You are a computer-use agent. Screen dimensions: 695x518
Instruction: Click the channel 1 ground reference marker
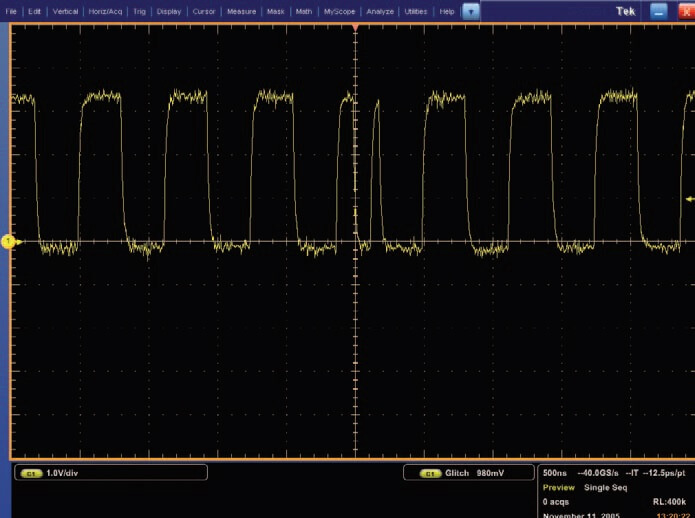[8, 242]
